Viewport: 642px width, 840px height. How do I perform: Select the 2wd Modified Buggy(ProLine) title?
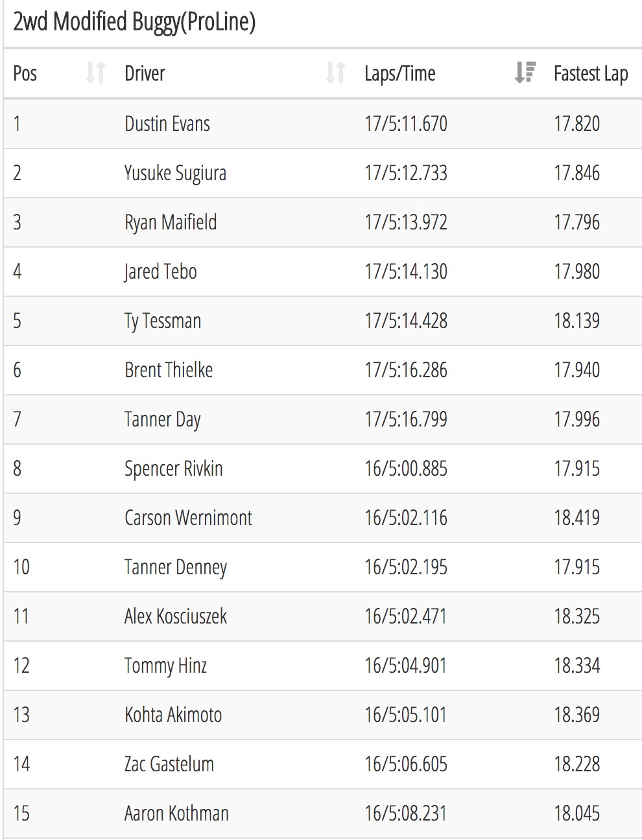click(134, 22)
